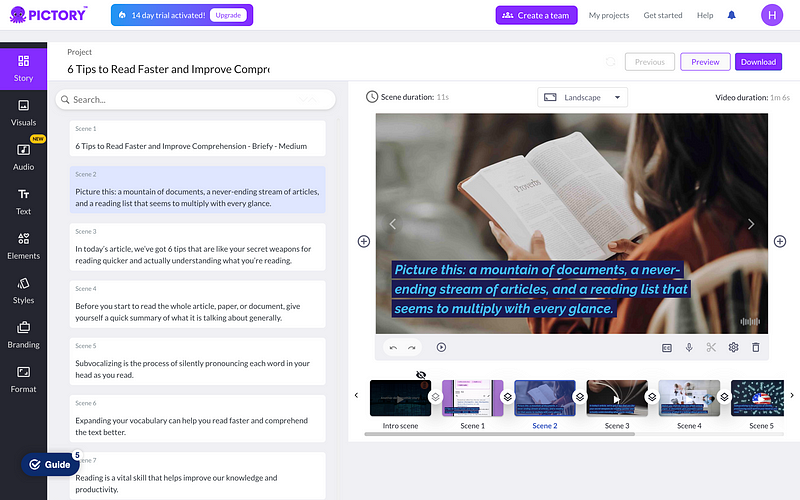800x500 pixels.
Task: Click the Download button
Action: pos(758,62)
